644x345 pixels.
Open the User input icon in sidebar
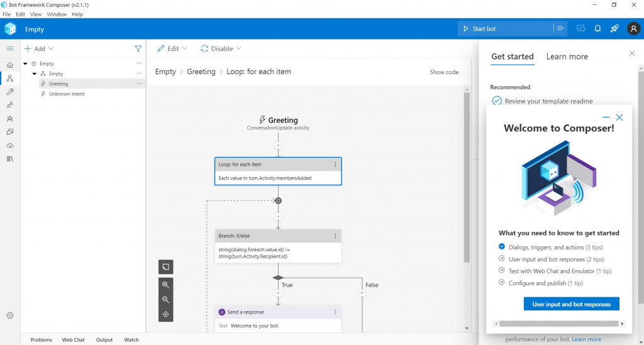10,106
